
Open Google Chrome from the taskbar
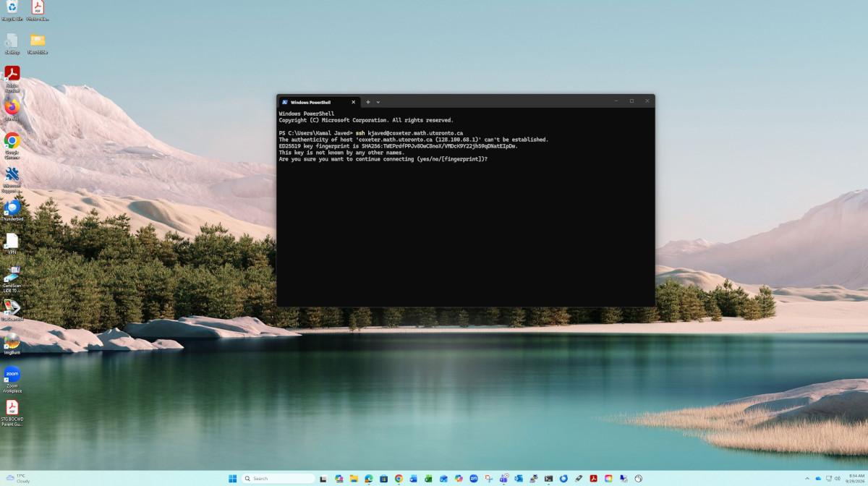click(x=399, y=478)
